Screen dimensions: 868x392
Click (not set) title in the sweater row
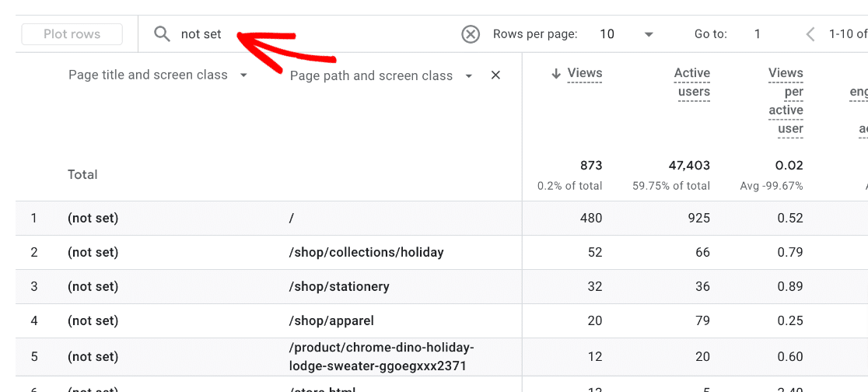pyautogui.click(x=93, y=357)
